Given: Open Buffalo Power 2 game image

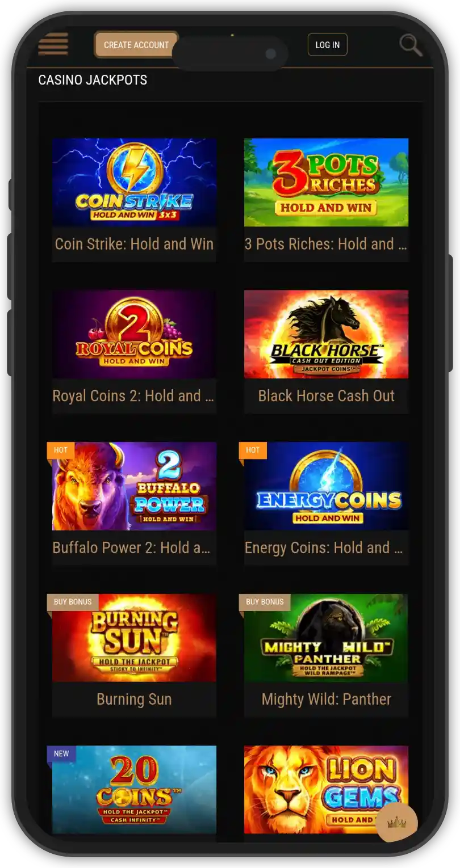Looking at the screenshot, I should 134,486.
